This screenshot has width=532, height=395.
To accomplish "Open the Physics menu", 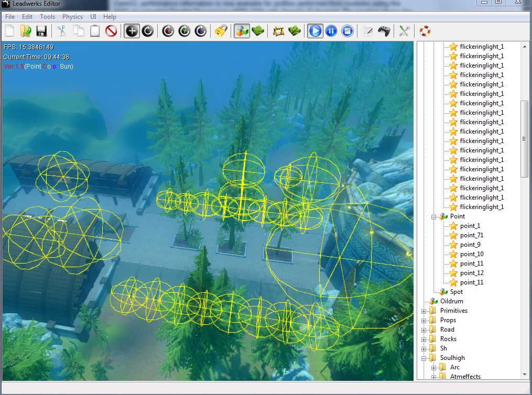I will click(72, 17).
